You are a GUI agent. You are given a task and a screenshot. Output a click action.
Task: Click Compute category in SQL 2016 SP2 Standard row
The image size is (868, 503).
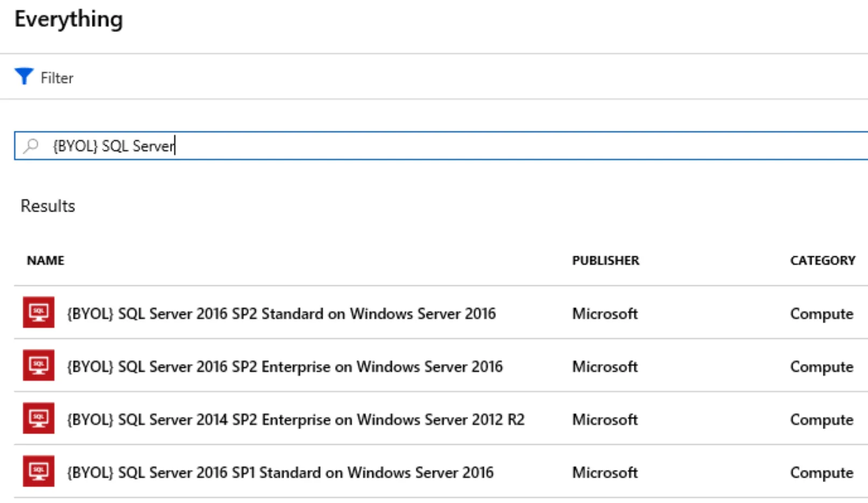coord(822,314)
